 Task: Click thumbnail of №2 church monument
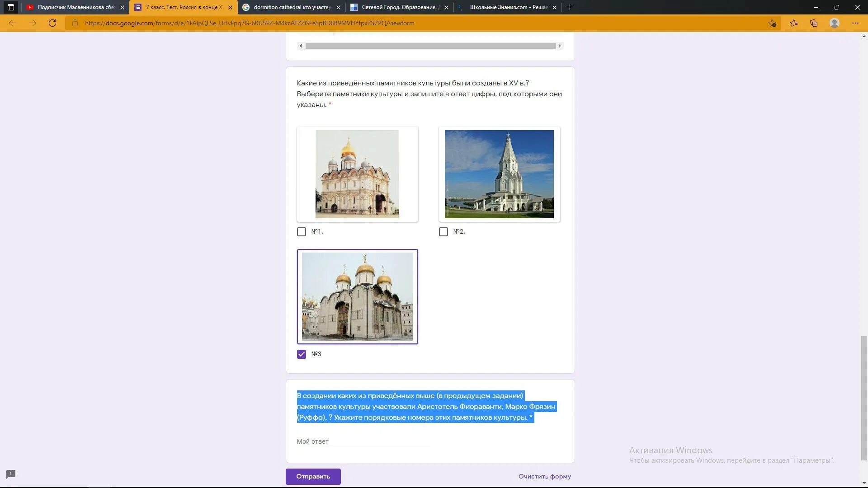point(499,174)
